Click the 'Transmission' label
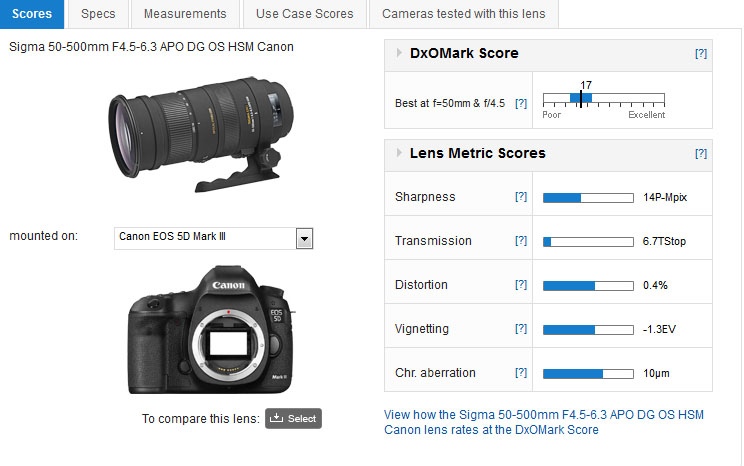 pos(433,241)
